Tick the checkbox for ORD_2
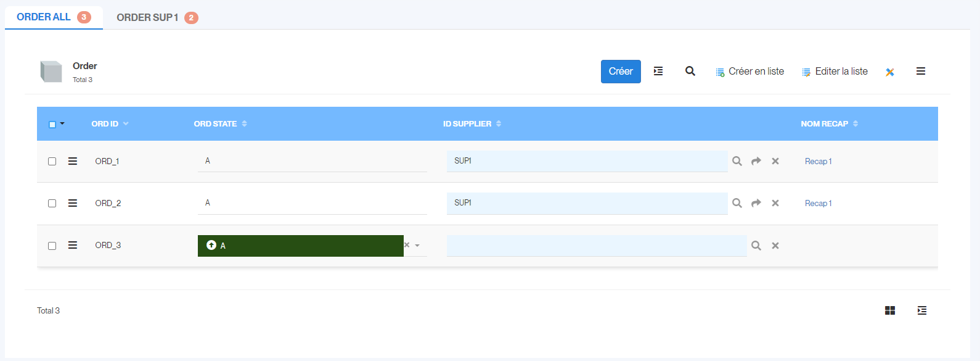 [x=52, y=203]
